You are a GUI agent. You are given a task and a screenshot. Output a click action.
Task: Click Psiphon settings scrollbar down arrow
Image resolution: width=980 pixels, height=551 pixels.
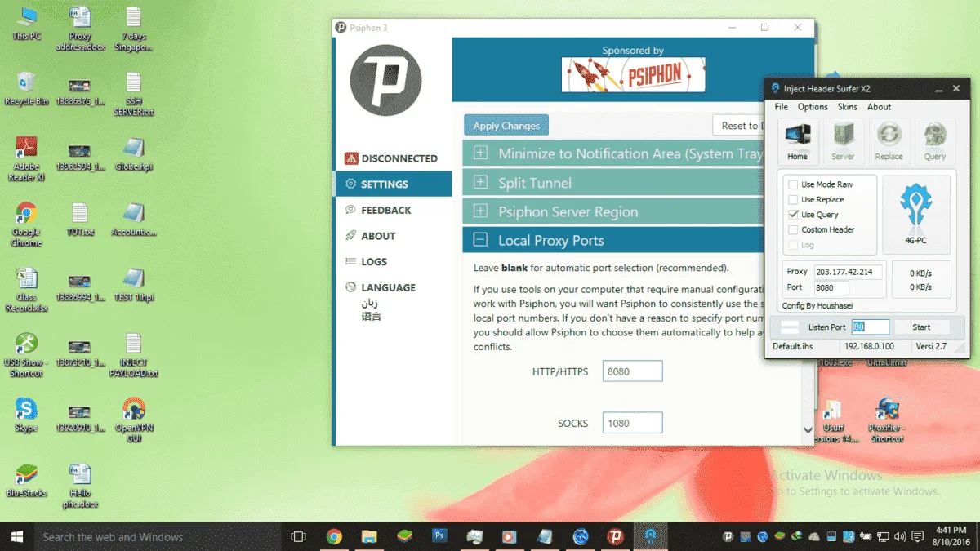(x=808, y=429)
